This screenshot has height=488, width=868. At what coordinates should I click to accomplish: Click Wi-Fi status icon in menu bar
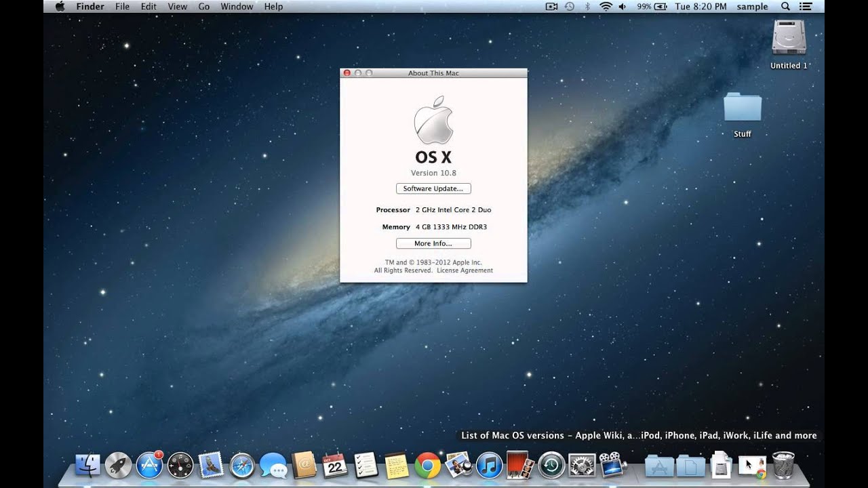[606, 6]
